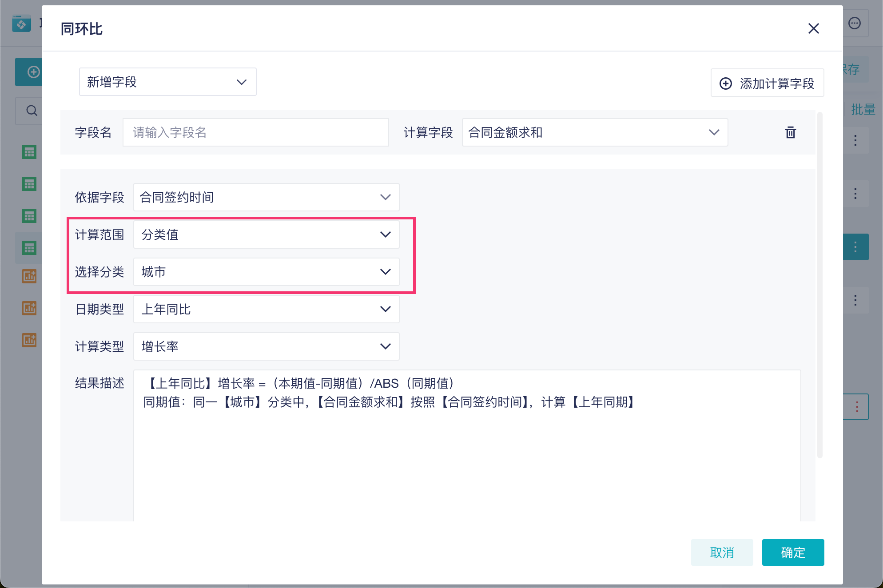
Task: Open the 新增字段 dropdown
Action: pos(168,82)
